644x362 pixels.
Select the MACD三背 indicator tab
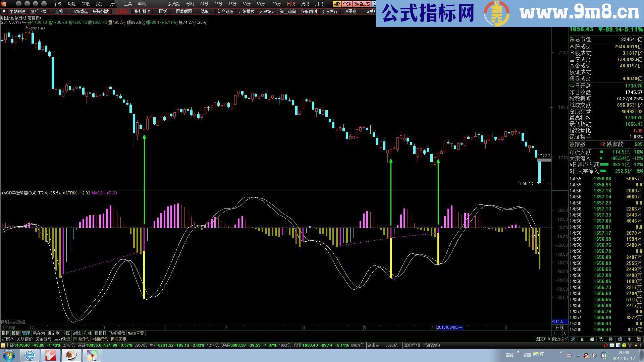pyautogui.click(x=136, y=333)
